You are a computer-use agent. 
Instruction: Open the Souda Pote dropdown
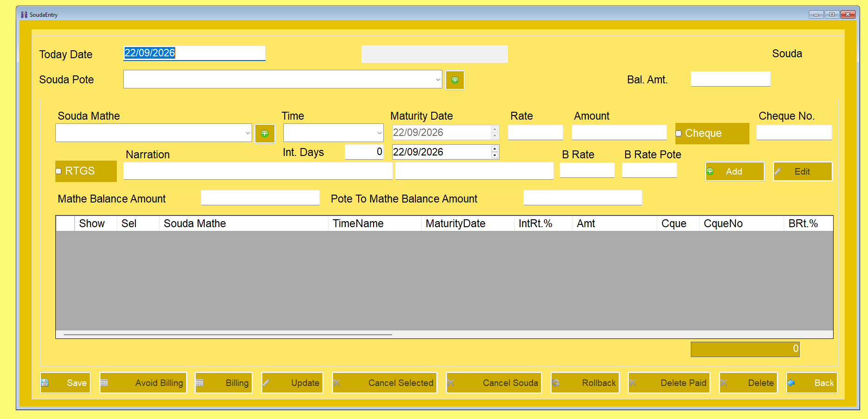[x=438, y=80]
